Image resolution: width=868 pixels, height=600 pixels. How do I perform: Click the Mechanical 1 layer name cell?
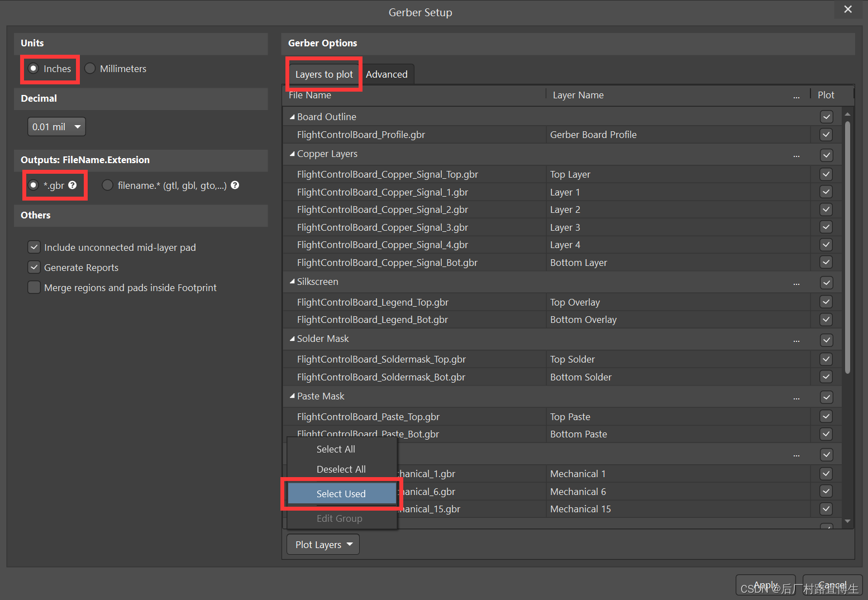(678, 474)
